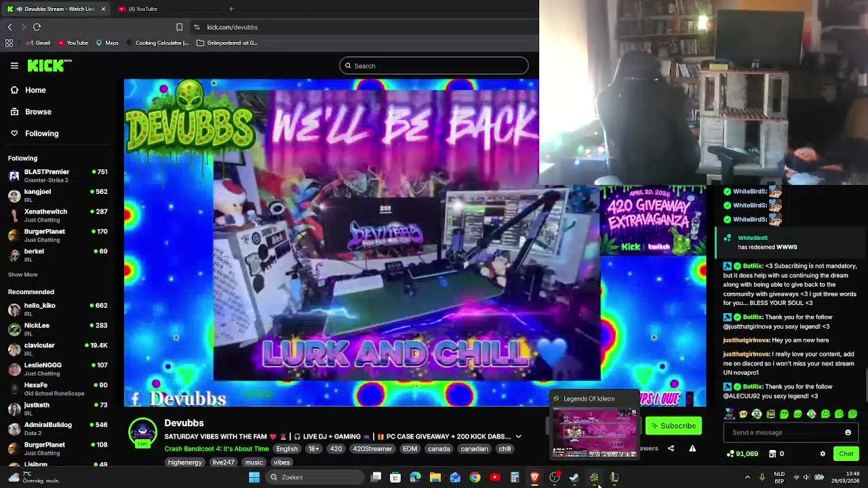The image size is (868, 488).
Task: Send the message with Chat button
Action: point(846,453)
